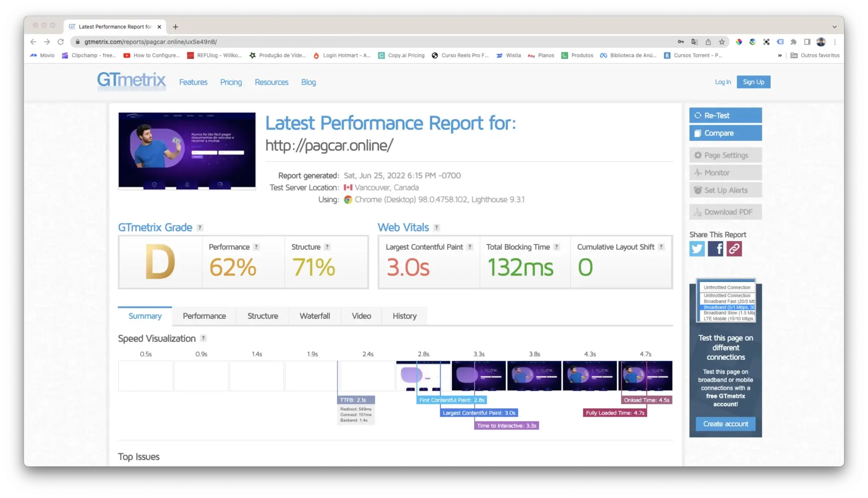
Task: Open Performance score help question mark
Action: click(x=256, y=247)
